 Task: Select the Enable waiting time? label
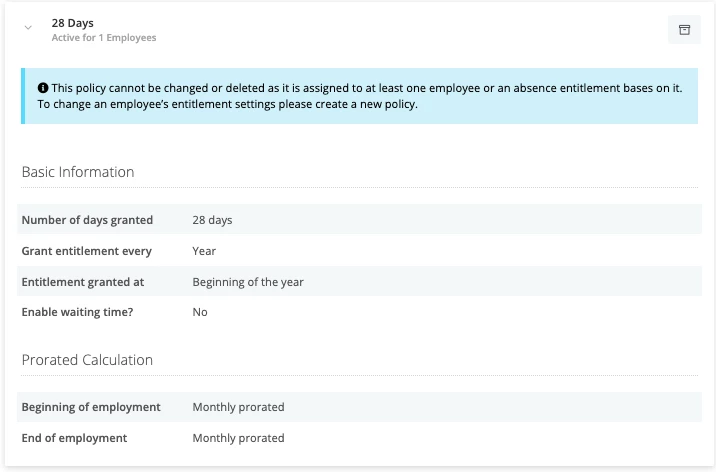click(x=78, y=312)
